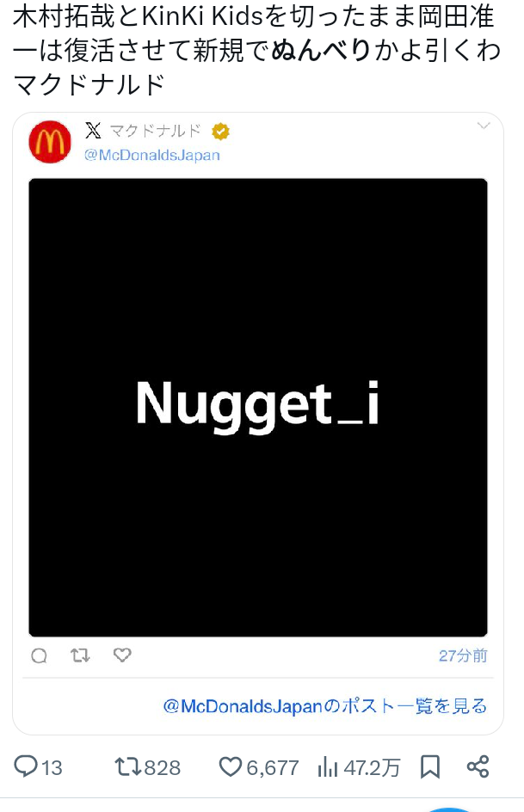
Task: Repost the tweet with 828 reposts
Action: click(x=148, y=767)
